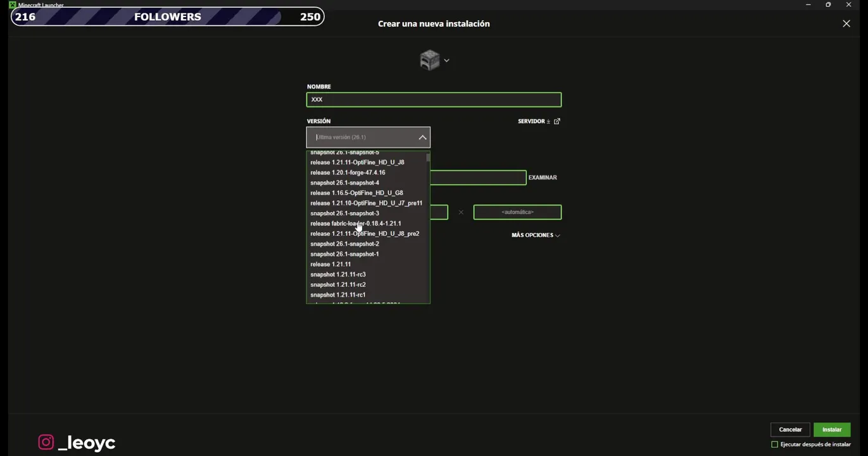This screenshot has height=456, width=868.
Task: Click the version list scrollbar thumb
Action: (x=428, y=157)
